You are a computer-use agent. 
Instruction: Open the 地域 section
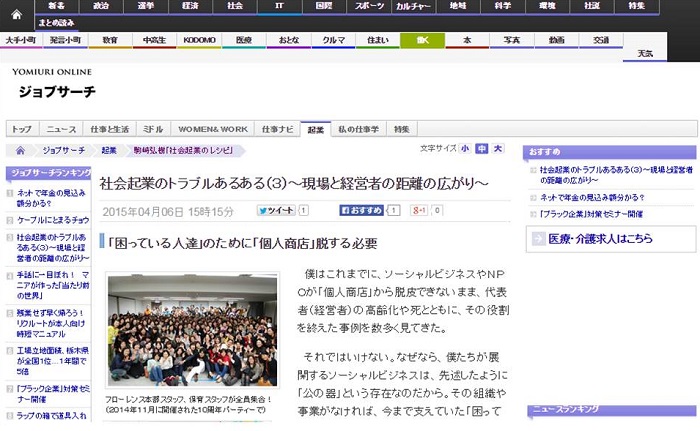(458, 6)
